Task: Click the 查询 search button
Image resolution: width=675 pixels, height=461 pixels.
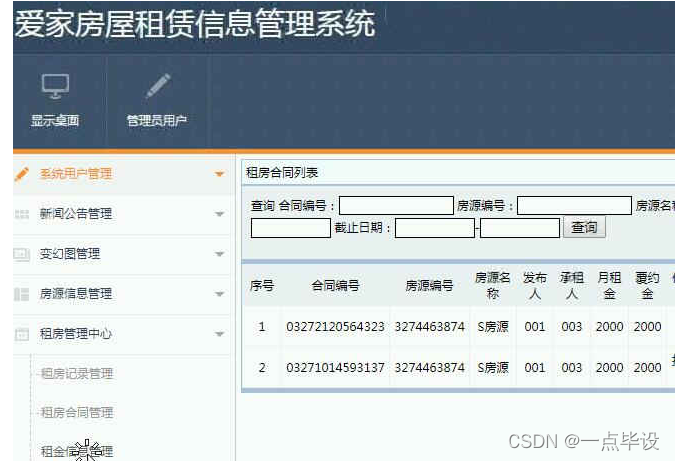Action: [584, 227]
